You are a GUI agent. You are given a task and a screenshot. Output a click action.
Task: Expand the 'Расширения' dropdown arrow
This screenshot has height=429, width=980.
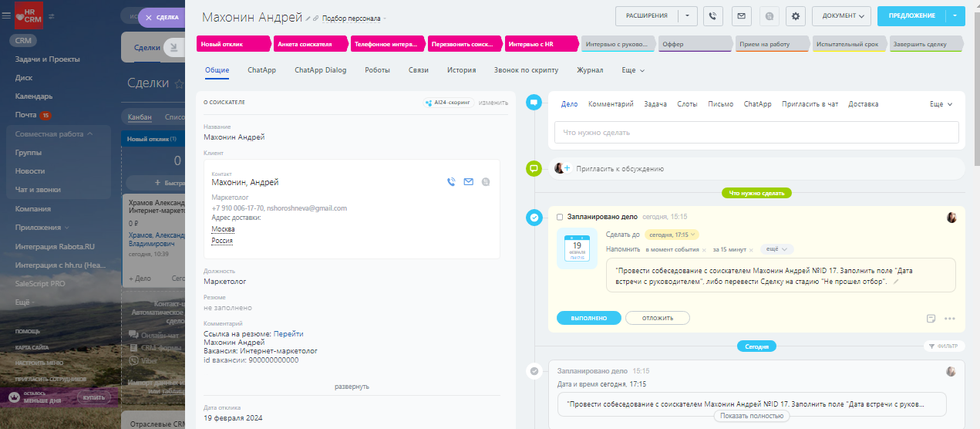688,15
